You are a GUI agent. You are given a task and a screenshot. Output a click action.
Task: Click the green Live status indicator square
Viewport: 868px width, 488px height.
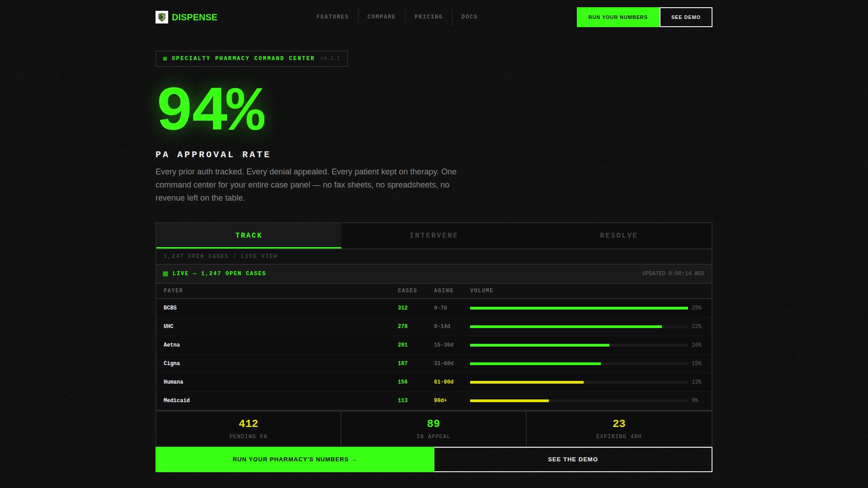coord(165,274)
